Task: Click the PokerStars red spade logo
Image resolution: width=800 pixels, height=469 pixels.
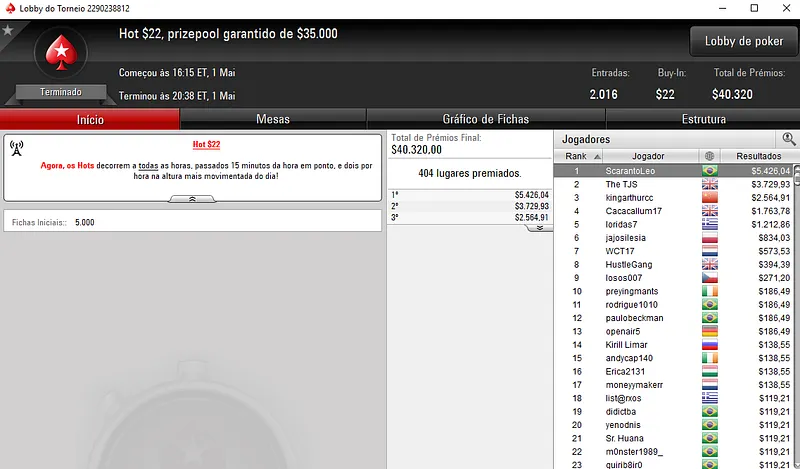Action: [61, 53]
